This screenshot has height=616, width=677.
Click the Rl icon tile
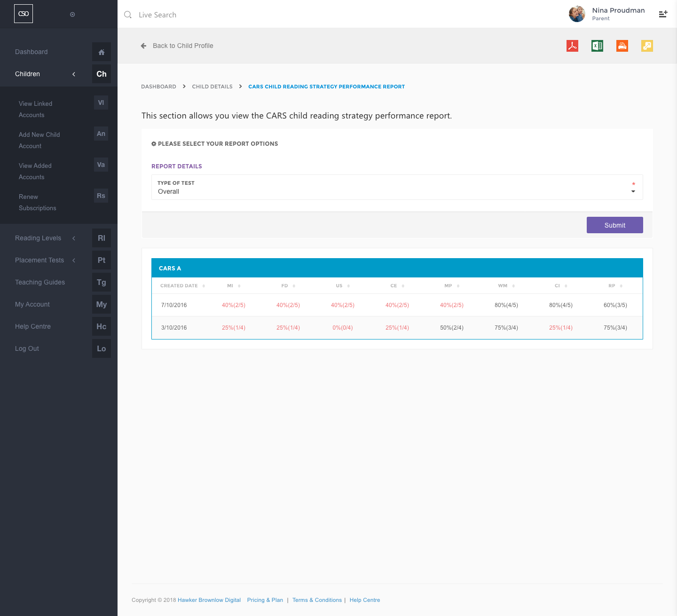[102, 238]
